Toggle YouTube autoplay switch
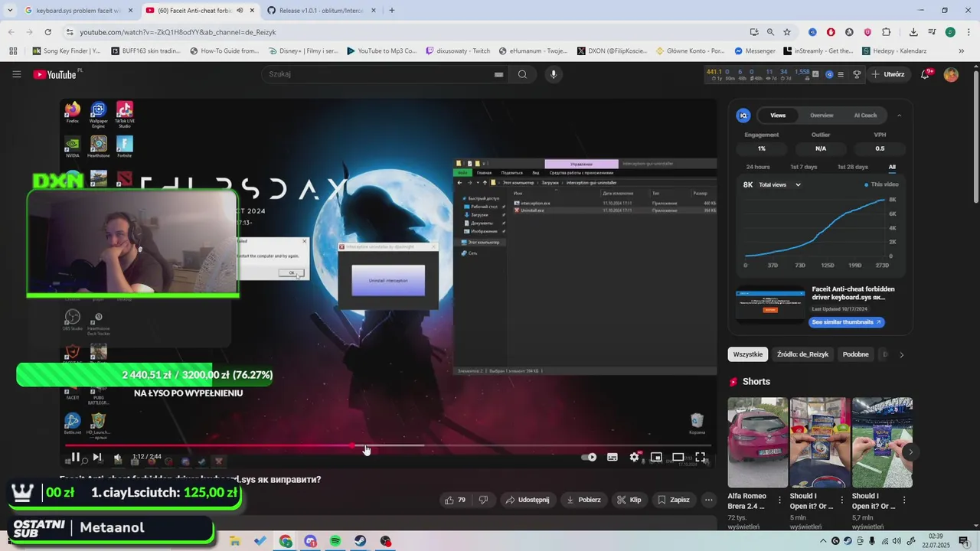 click(x=589, y=457)
